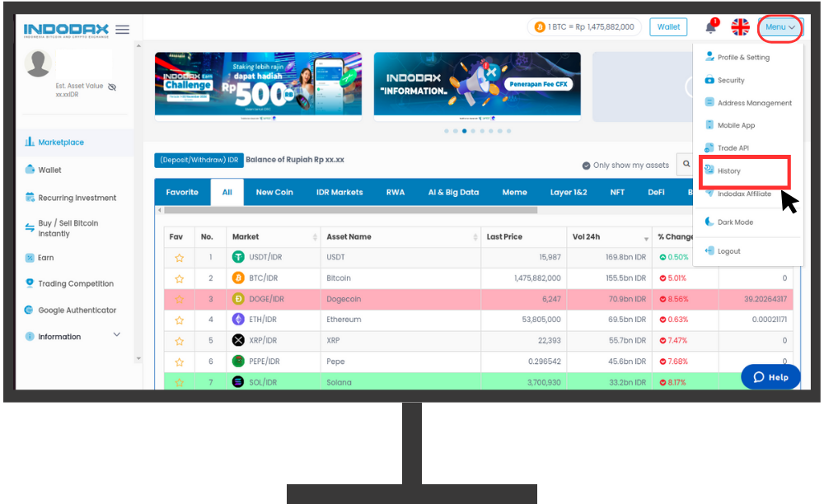The image size is (824, 504).
Task: Open Buy / Sell Bitcoin Instantly
Action: pos(62,228)
